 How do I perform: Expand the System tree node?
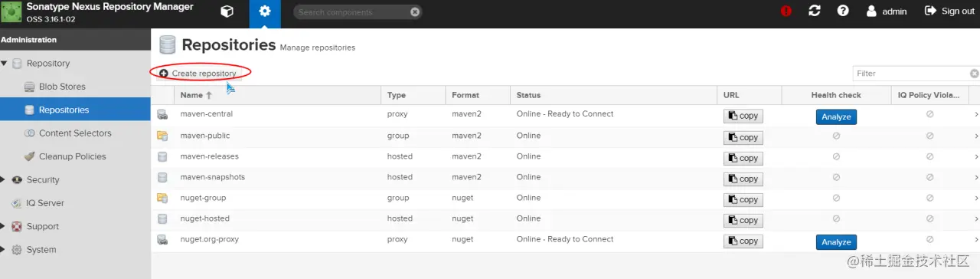click(4, 250)
